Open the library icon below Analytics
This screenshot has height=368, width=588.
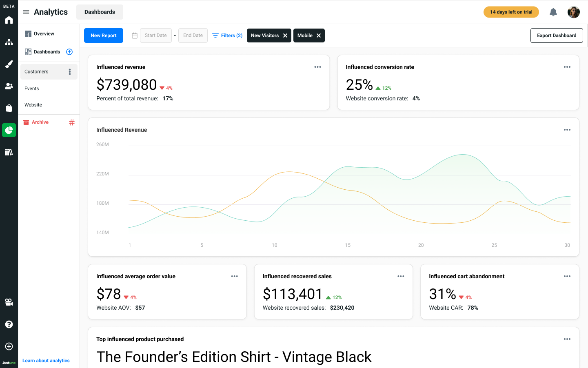click(x=9, y=152)
